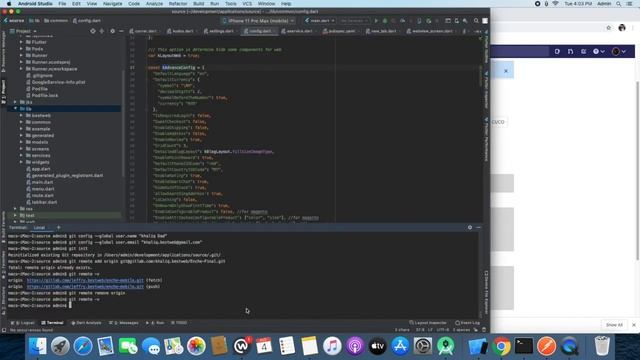Open the main.dart run configuration dropdown
Screen dimensions: 640x360
[320, 20]
